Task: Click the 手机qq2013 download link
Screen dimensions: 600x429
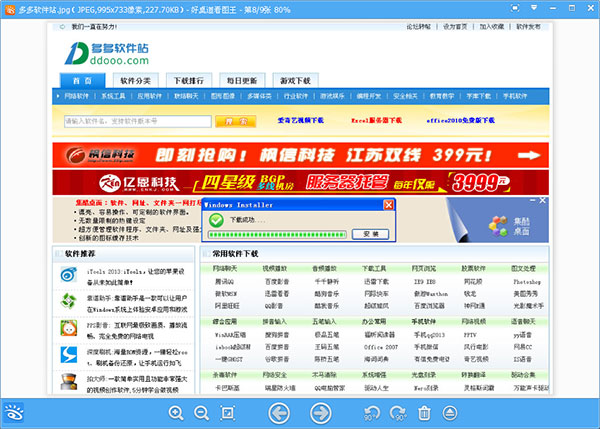Action: pos(429,335)
